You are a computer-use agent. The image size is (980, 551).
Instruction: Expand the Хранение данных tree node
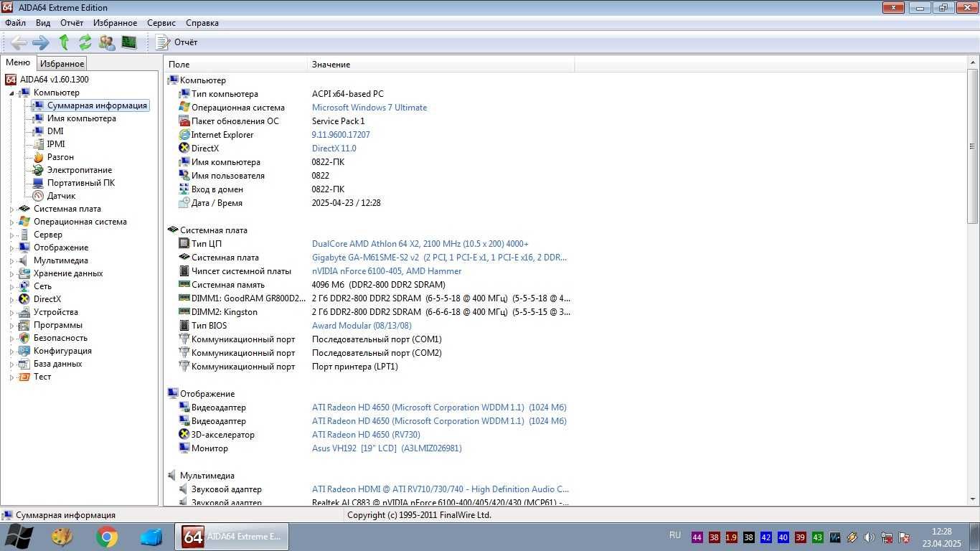pyautogui.click(x=11, y=273)
